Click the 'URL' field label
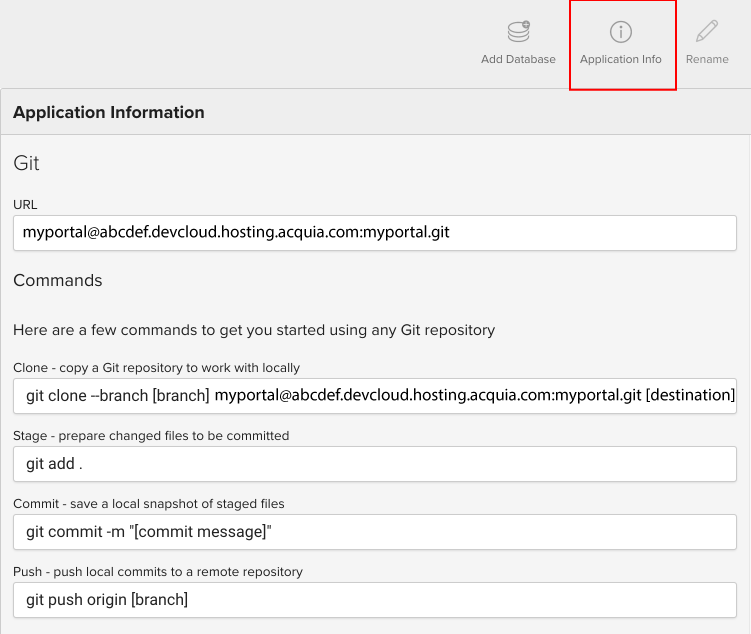Viewport: 751px width, 634px height. [x=24, y=204]
